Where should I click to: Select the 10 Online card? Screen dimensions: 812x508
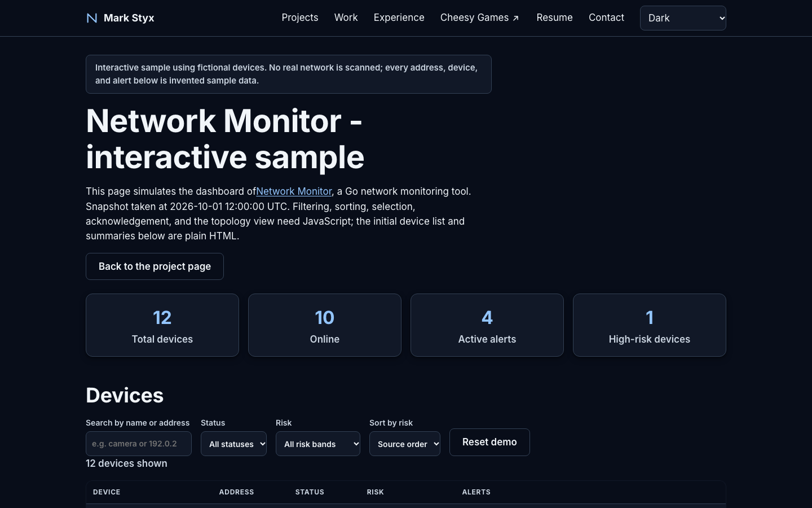pos(325,325)
